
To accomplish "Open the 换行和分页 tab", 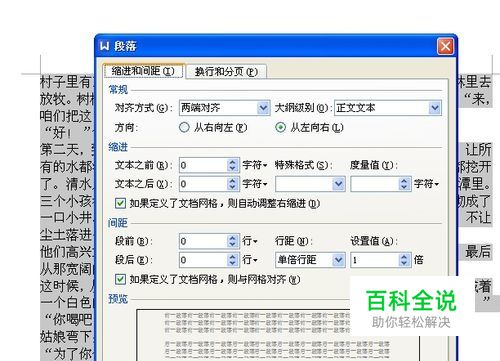I will pos(226,71).
